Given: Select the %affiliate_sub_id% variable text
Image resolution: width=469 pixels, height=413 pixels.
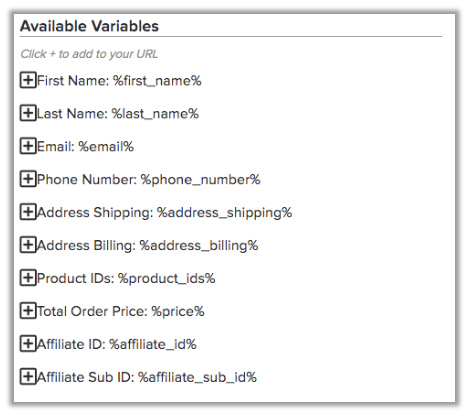Looking at the screenshot, I should (197, 377).
